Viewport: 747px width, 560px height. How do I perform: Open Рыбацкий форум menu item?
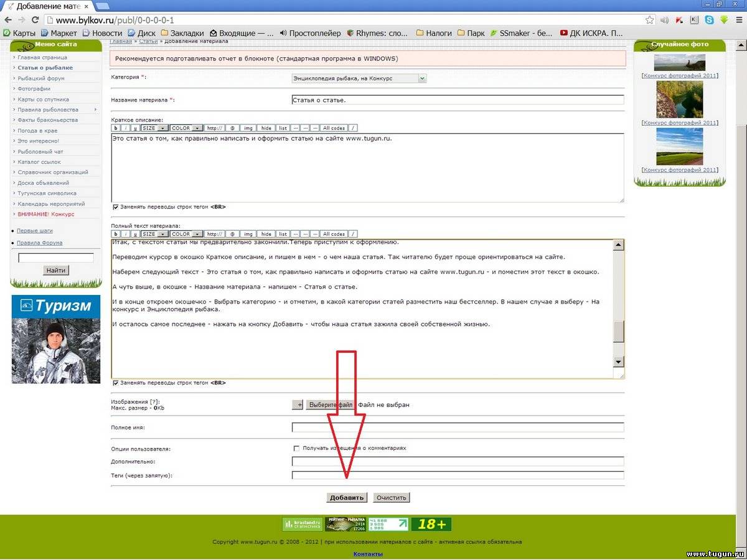[41, 78]
